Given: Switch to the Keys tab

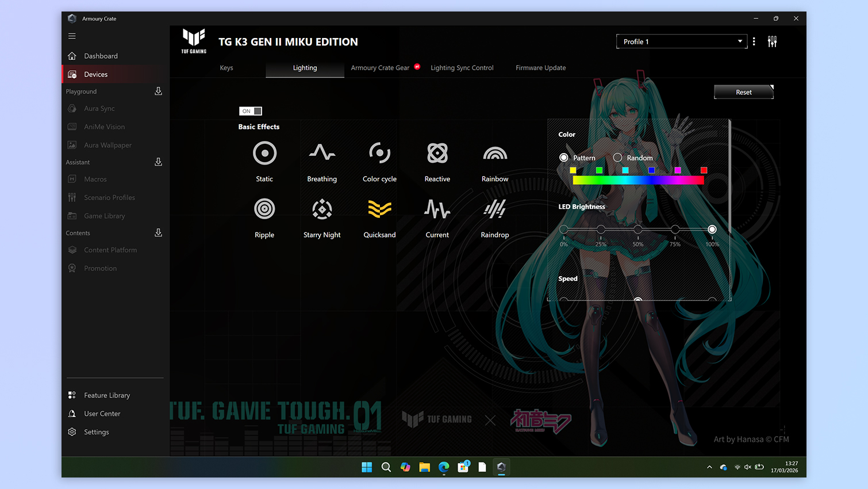Looking at the screenshot, I should (226, 67).
